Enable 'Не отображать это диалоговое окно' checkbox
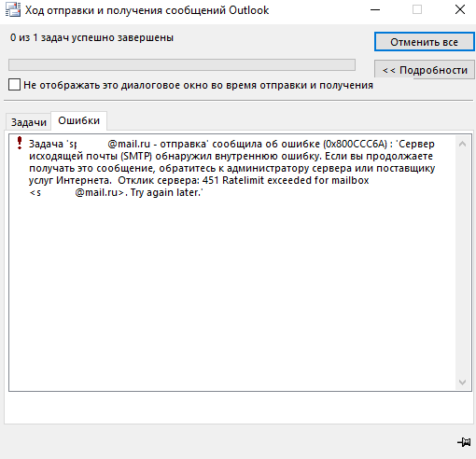 14,85
